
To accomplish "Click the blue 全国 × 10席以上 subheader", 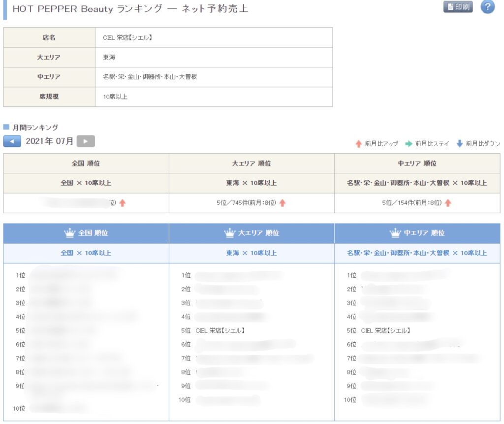I will [x=86, y=253].
